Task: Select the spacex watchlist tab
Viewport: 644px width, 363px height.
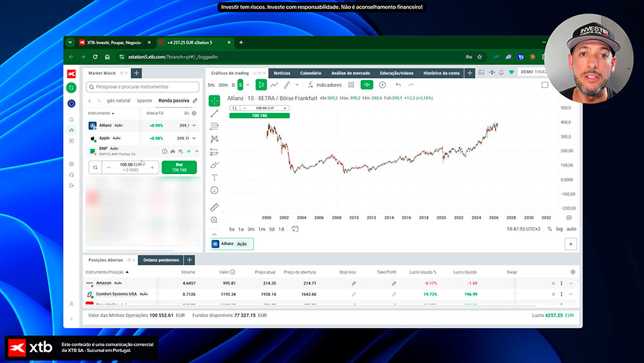Action: [x=144, y=101]
